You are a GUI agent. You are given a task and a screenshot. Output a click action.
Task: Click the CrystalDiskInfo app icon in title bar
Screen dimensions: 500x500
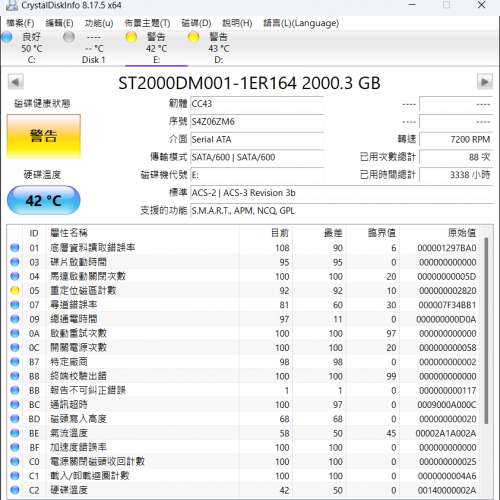coord(12,5)
